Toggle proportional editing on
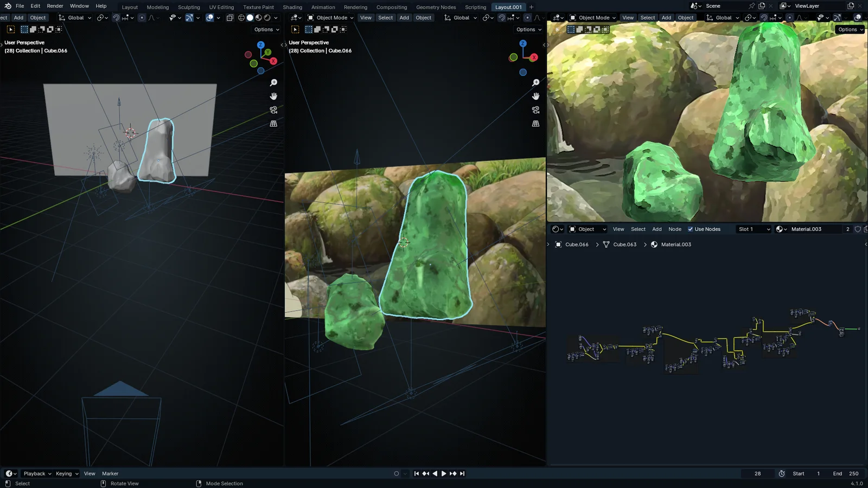Viewport: 868px width, 488px height. [x=142, y=18]
